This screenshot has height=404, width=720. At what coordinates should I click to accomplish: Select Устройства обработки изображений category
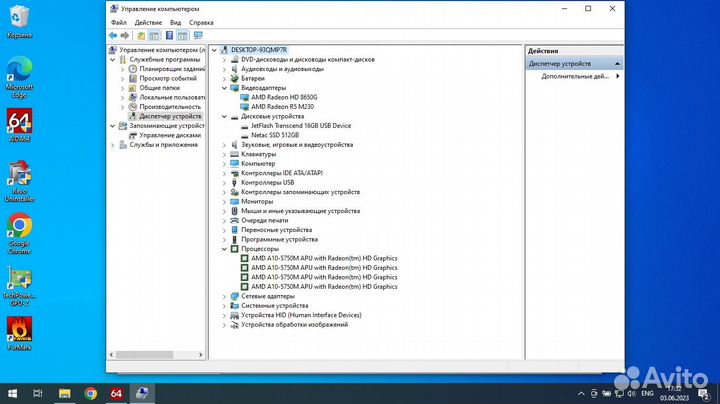(294, 325)
